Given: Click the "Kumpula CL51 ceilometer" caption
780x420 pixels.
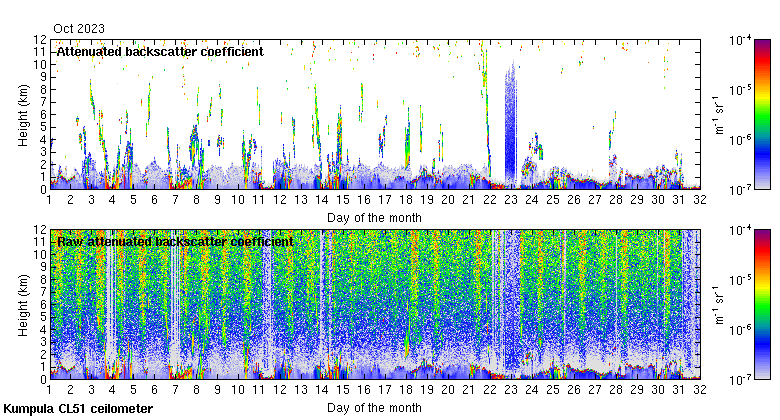Looking at the screenshot, I should click(x=78, y=409).
